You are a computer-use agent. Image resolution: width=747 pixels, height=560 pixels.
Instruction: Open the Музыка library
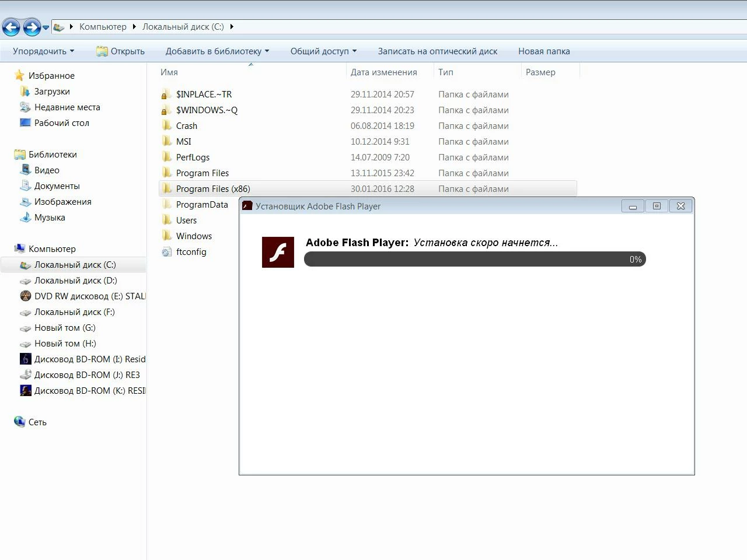50,218
